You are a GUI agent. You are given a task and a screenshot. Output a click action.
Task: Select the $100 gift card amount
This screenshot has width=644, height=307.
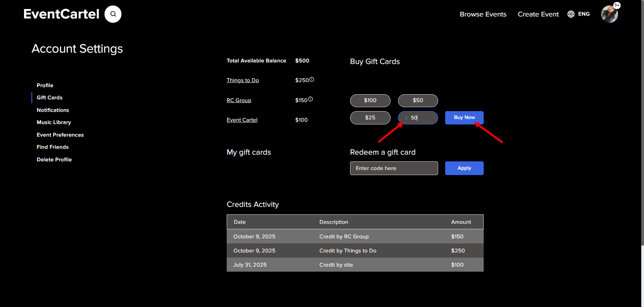point(370,101)
